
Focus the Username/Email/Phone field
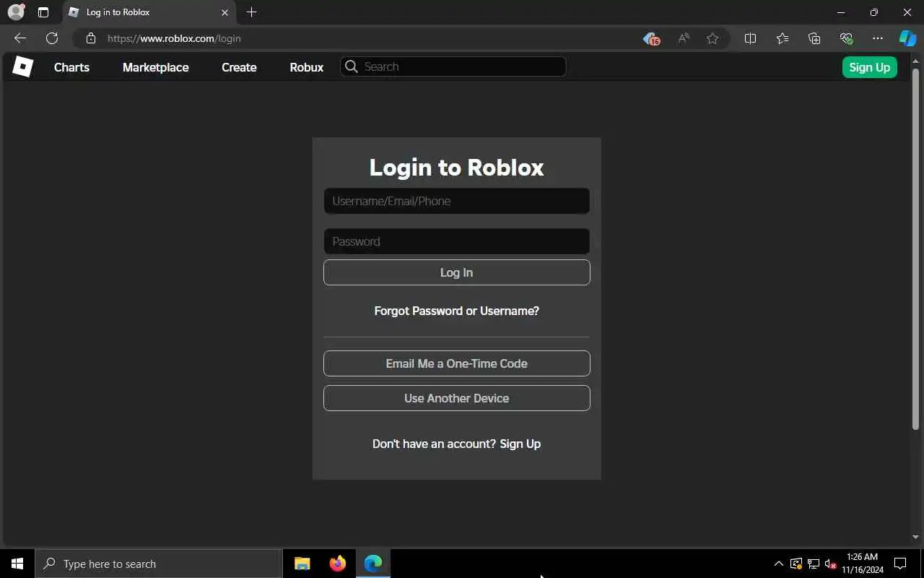click(x=456, y=201)
